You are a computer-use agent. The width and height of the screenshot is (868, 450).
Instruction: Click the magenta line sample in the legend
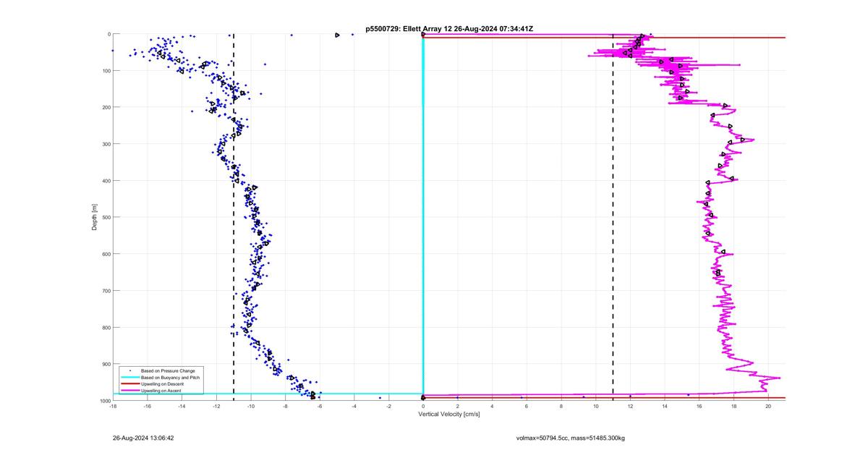(129, 390)
